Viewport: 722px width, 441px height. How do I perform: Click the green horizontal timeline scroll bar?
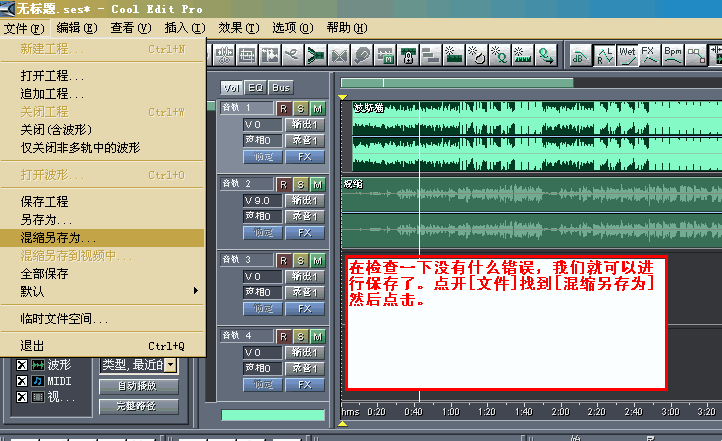pyautogui.click(x=457, y=83)
